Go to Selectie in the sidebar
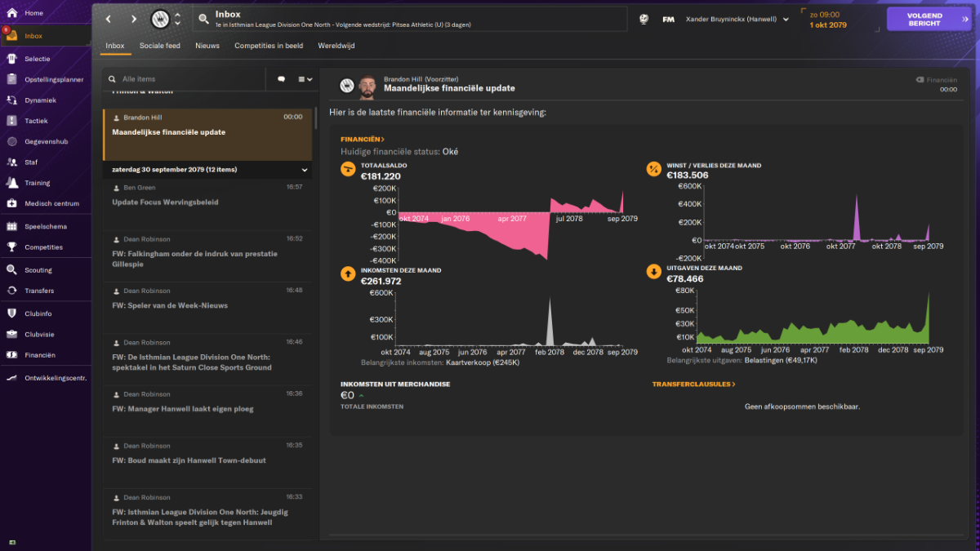Viewport: 980px width, 551px height. tap(46, 59)
